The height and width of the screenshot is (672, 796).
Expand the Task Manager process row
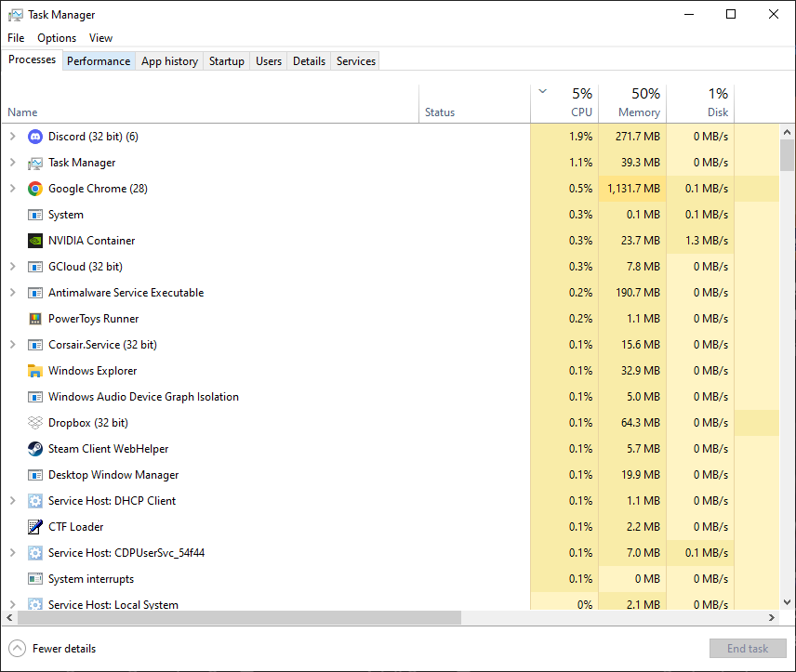click(13, 163)
